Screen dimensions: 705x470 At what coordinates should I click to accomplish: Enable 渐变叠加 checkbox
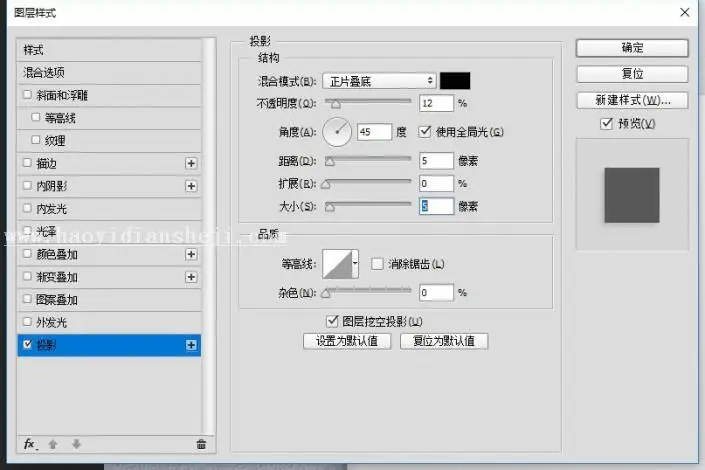click(27, 276)
